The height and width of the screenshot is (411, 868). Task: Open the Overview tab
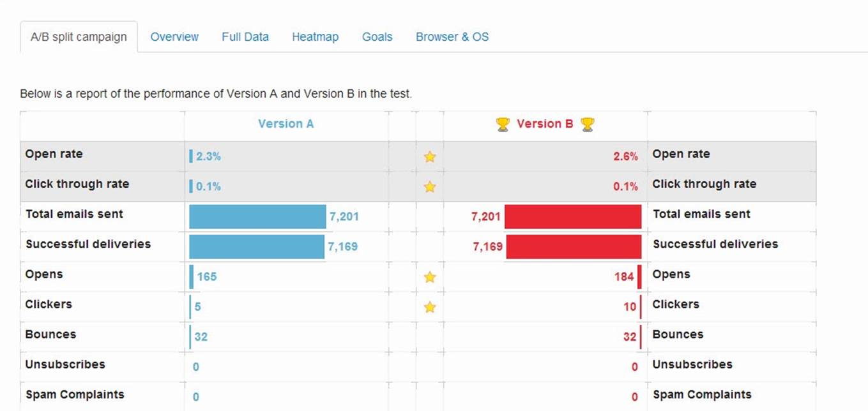click(174, 37)
